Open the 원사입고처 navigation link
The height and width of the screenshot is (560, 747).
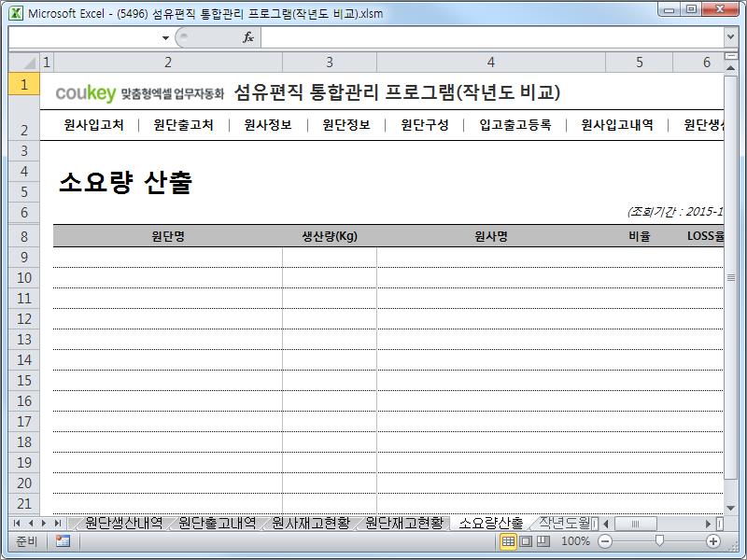tap(94, 125)
